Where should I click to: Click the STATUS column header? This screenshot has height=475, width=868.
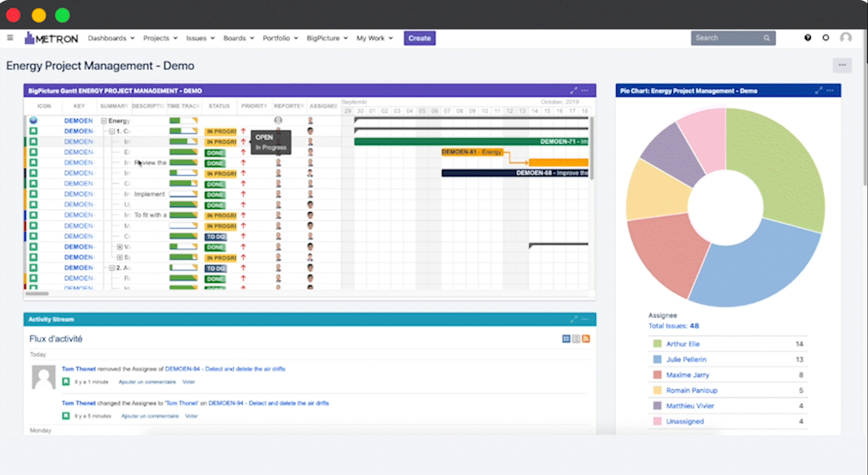pos(219,106)
